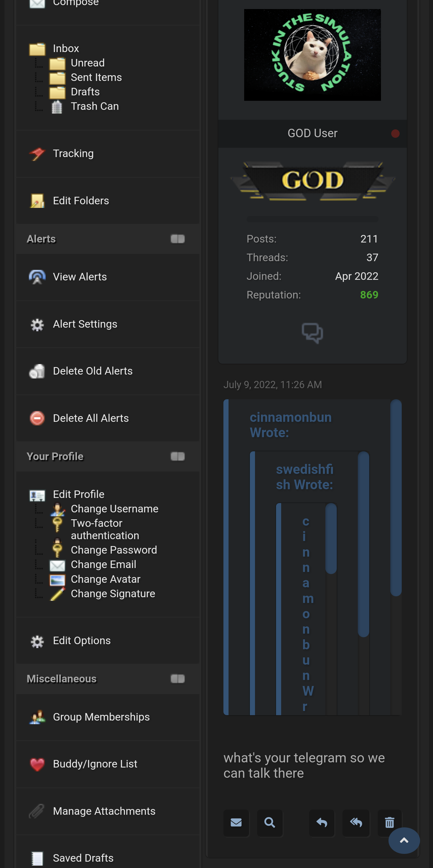This screenshot has height=868, width=433.
Task: Open Group Memberships
Action: (x=101, y=717)
